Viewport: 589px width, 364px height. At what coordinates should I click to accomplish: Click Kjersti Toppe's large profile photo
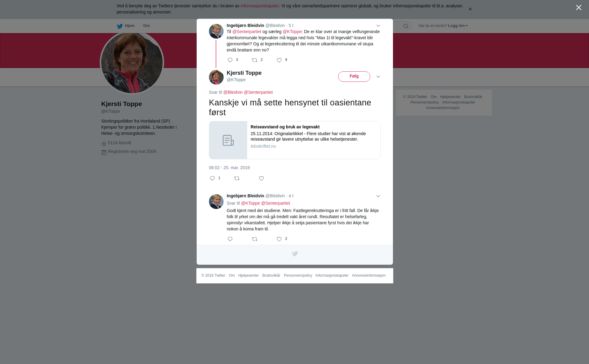click(132, 63)
